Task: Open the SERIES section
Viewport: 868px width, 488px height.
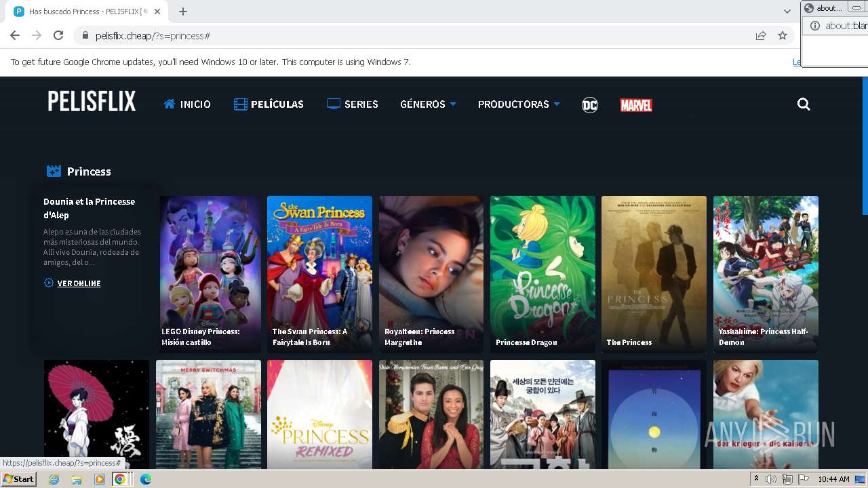Action: [x=353, y=104]
